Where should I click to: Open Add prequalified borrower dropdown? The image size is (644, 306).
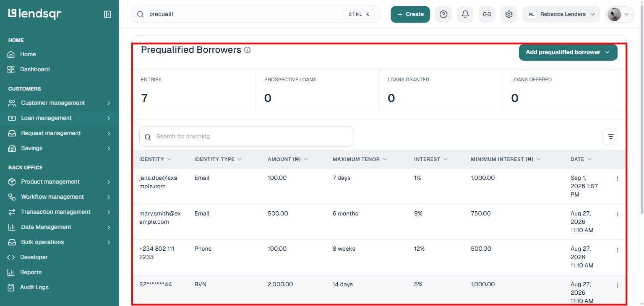point(568,52)
